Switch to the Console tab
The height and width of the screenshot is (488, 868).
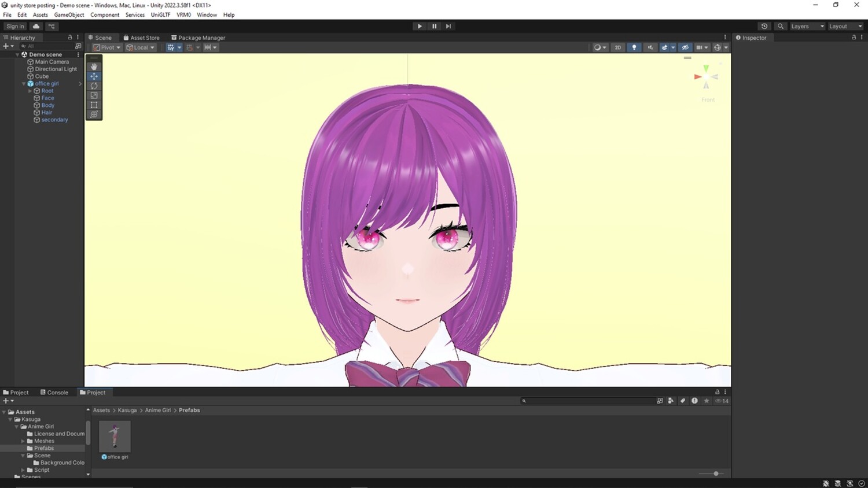[54, 392]
